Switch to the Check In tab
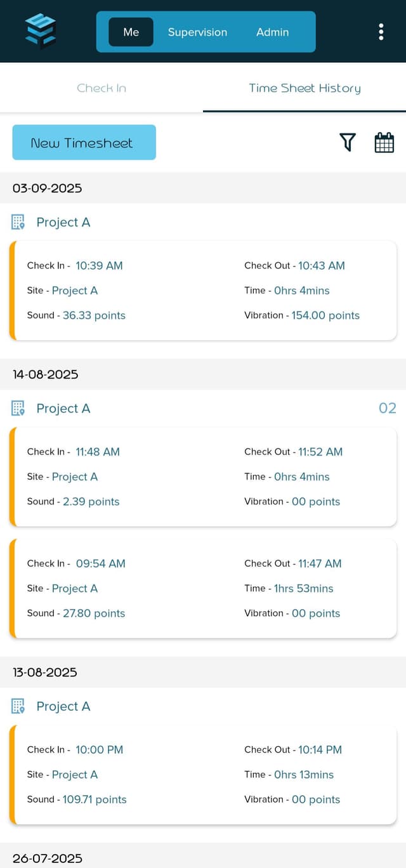Screen dimensions: 406x868 pyautogui.click(x=101, y=89)
